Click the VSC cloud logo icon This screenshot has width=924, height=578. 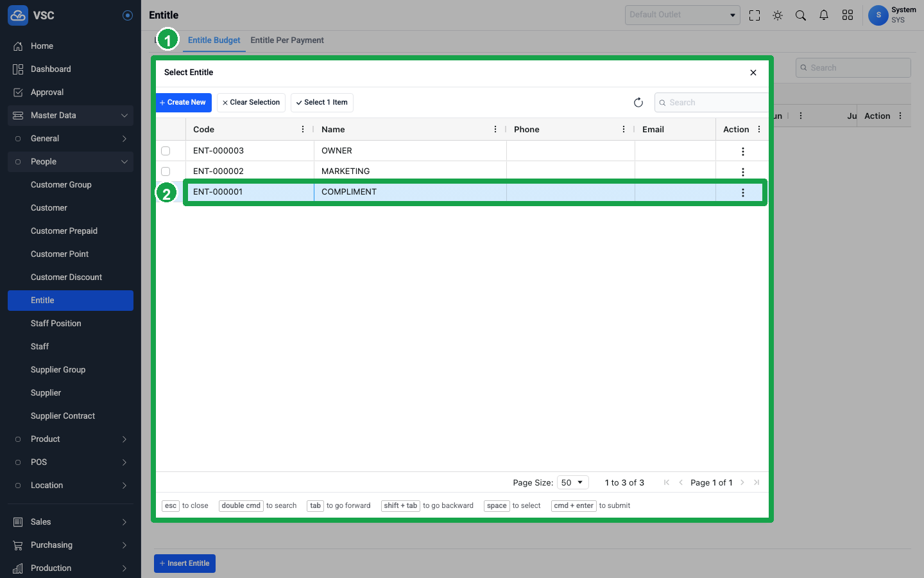(x=18, y=15)
